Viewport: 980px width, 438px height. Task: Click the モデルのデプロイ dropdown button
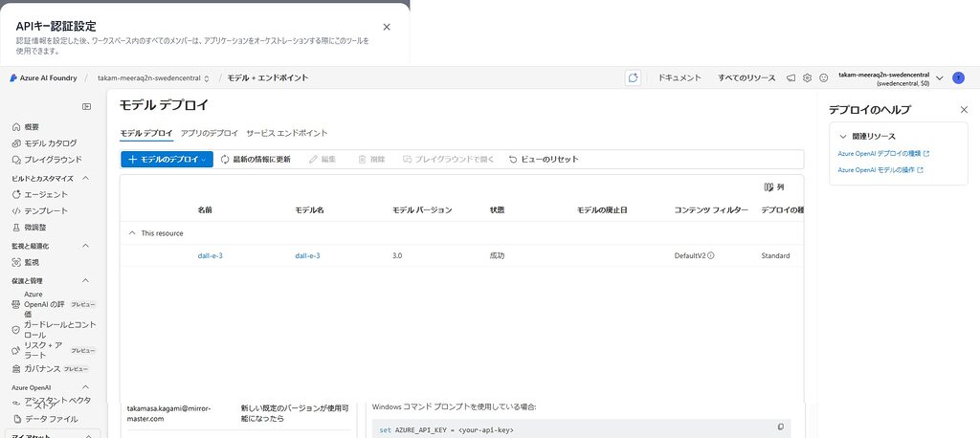(x=167, y=160)
